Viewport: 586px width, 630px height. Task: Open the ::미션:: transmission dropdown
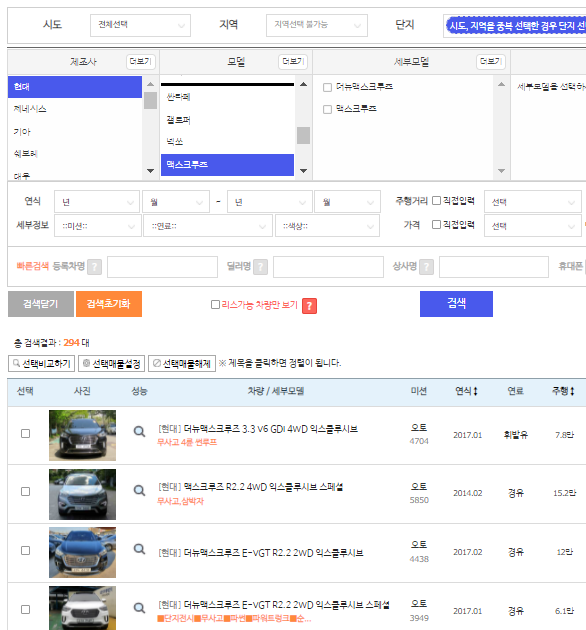[98, 226]
